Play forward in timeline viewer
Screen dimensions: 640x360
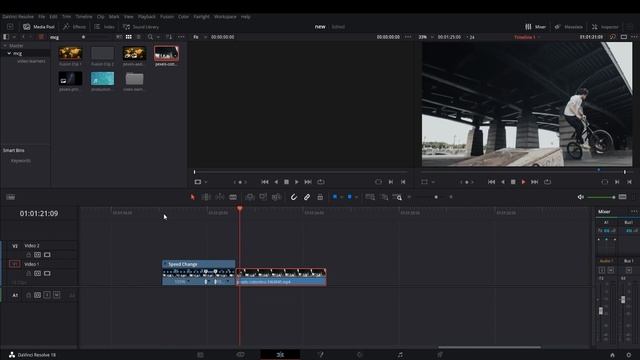(523, 182)
